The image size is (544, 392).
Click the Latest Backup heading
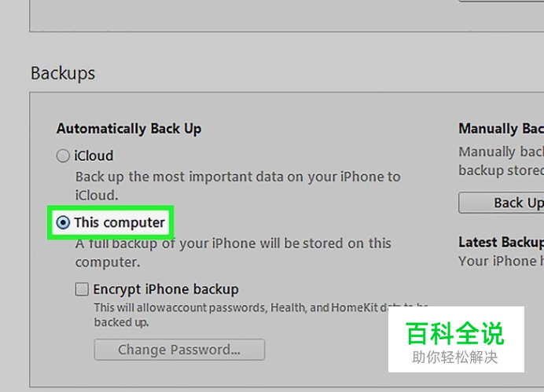click(x=502, y=242)
